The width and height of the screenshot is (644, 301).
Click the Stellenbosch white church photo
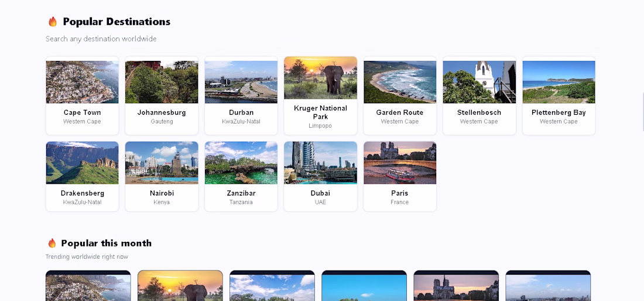click(x=479, y=82)
